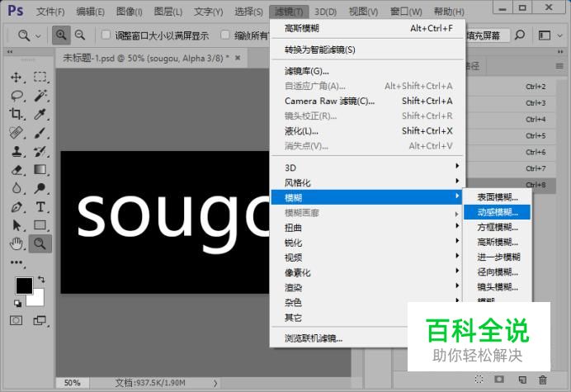Close the 未标题-1.psd document tab
The image size is (571, 392).
click(x=238, y=58)
